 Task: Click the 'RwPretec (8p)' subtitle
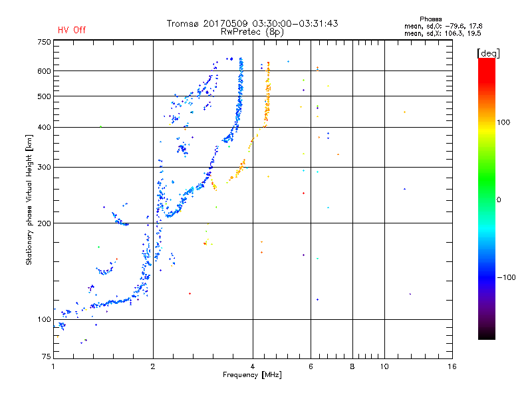(x=252, y=32)
